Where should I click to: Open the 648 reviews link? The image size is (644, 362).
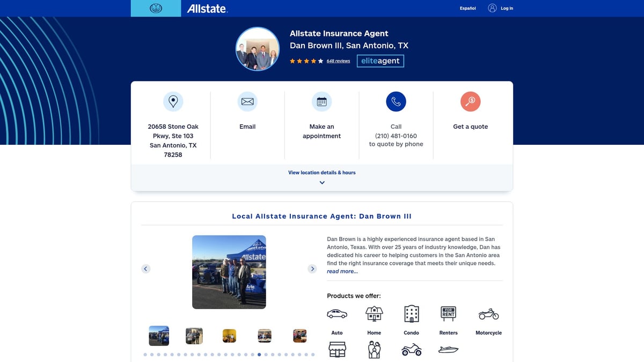(x=338, y=61)
